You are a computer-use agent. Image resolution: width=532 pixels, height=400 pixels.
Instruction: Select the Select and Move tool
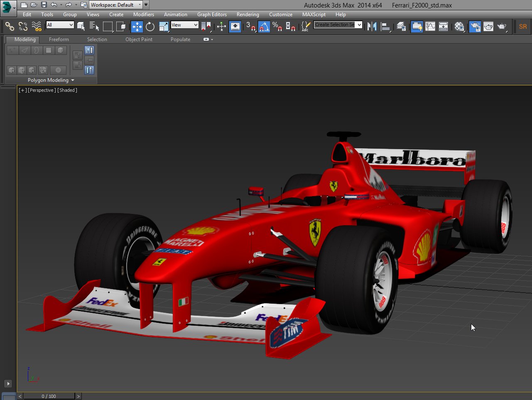137,26
